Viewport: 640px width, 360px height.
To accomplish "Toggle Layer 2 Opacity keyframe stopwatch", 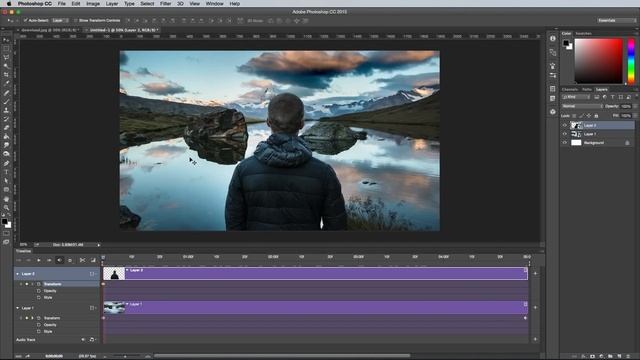I will pyautogui.click(x=39, y=291).
